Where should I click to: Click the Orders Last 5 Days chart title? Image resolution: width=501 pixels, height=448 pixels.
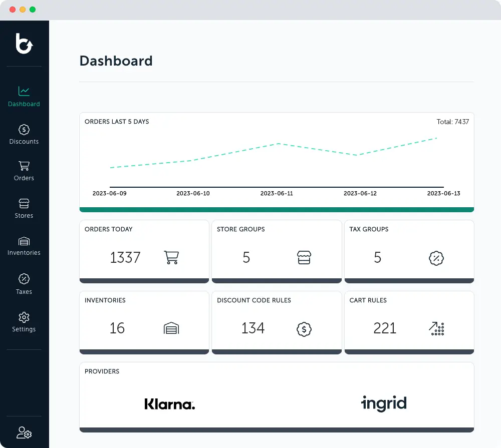pos(117,121)
